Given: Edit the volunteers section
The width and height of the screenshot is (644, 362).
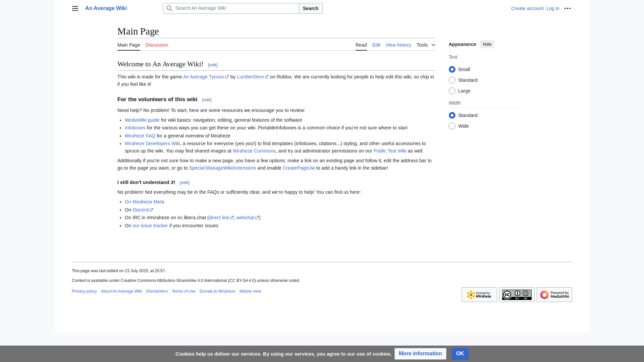Looking at the screenshot, I should tap(207, 100).
